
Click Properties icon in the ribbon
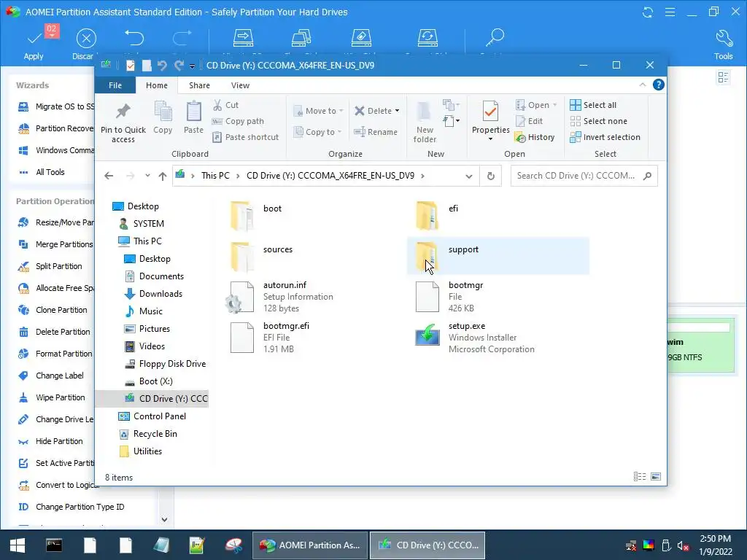click(x=491, y=112)
